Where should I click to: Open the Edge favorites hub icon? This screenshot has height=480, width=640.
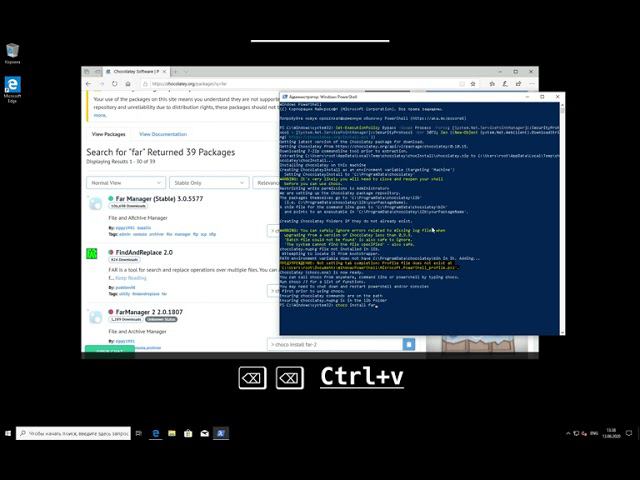[x=492, y=84]
